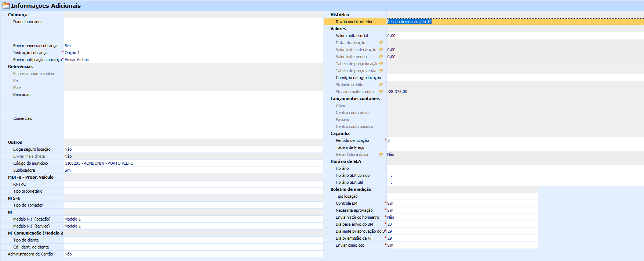The image size is (644, 261).
Task: Click the lightning icon beside Vl. limite crédito
Action: pyautogui.click(x=381, y=85)
